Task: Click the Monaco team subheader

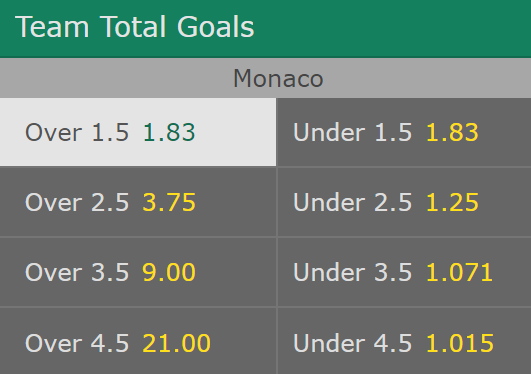Action: [x=266, y=78]
